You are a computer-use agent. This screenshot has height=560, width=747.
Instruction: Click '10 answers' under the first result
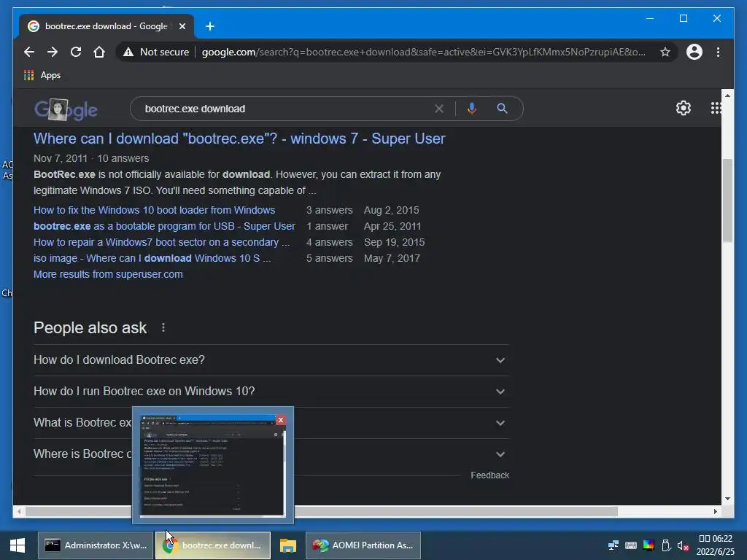pyautogui.click(x=123, y=158)
